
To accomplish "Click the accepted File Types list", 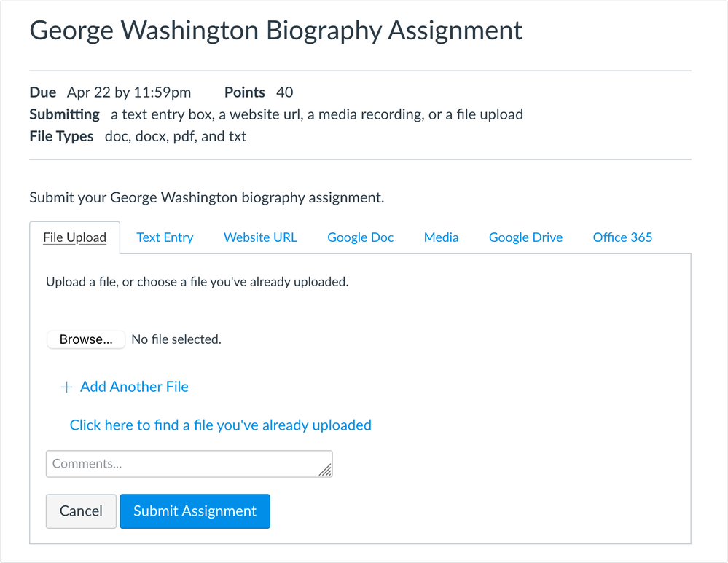I will 171,136.
